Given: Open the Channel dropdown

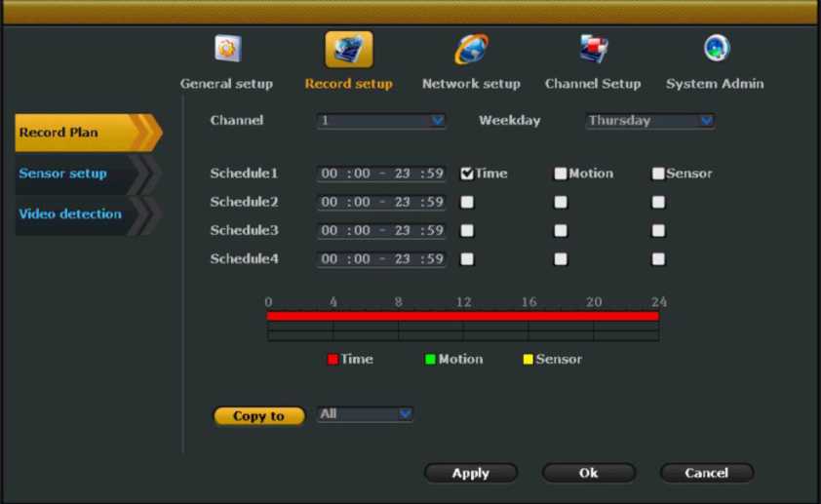Looking at the screenshot, I should pyautogui.click(x=381, y=121).
